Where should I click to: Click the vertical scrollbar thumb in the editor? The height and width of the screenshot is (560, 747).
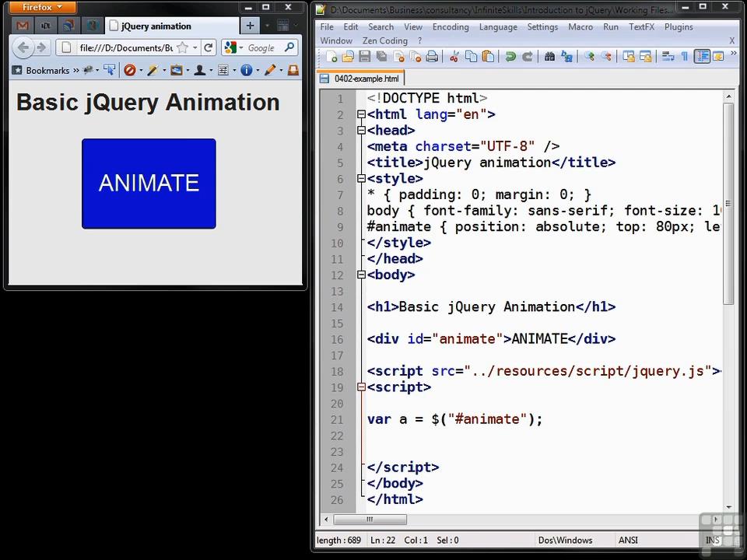[x=728, y=204]
